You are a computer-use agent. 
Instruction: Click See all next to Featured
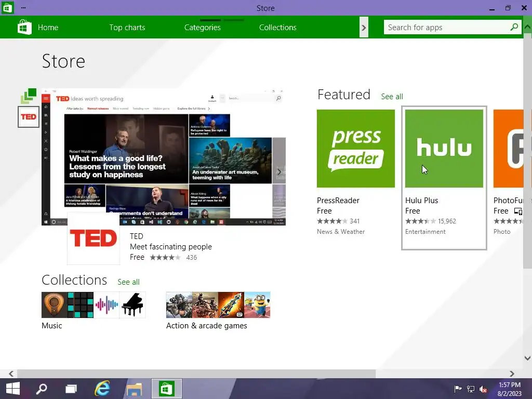tap(392, 97)
